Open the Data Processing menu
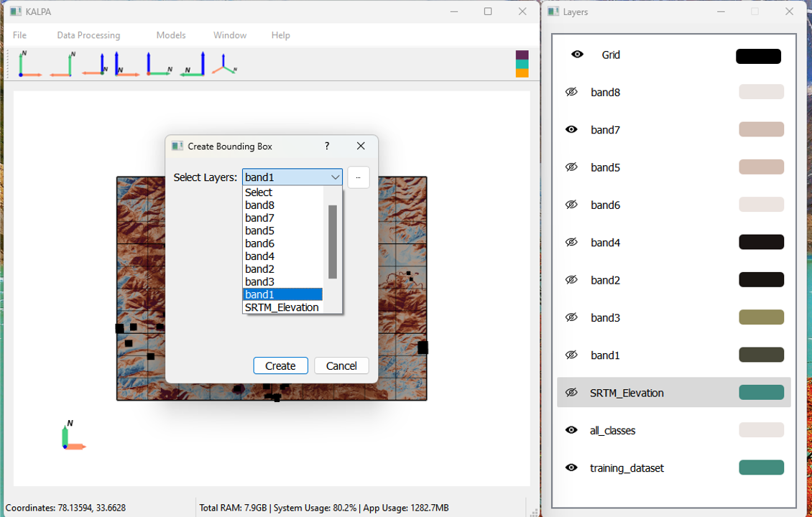Image resolution: width=812 pixels, height=517 pixels. click(88, 35)
